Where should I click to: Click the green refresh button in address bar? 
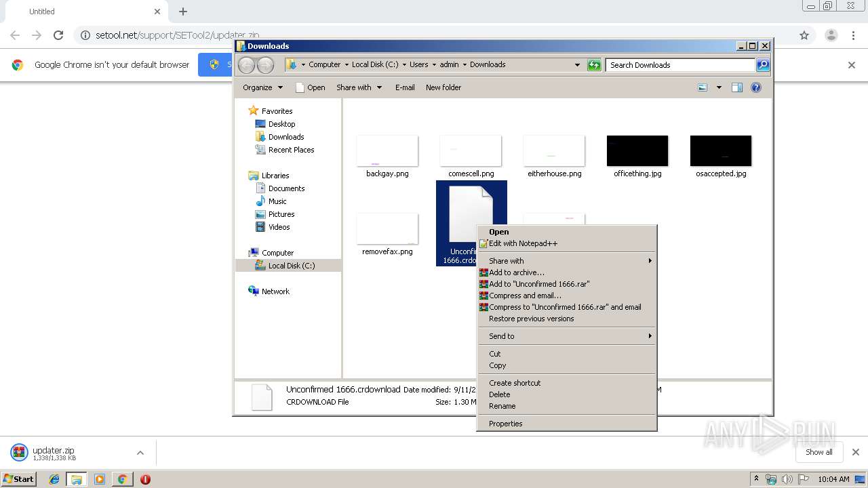point(594,65)
